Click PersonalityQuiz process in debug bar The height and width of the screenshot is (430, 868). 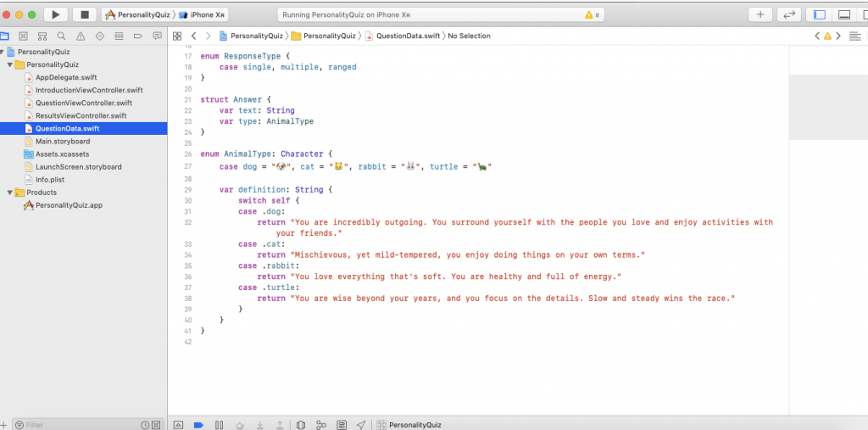[409, 425]
